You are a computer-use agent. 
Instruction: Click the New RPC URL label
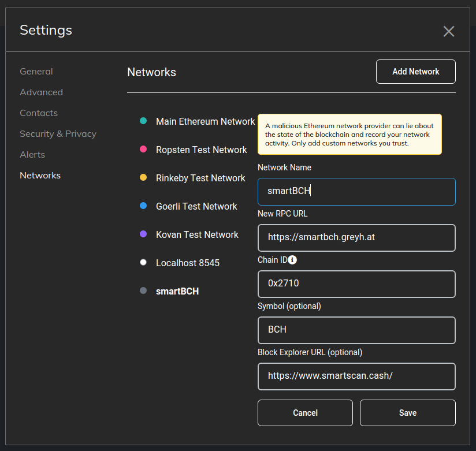tap(282, 214)
